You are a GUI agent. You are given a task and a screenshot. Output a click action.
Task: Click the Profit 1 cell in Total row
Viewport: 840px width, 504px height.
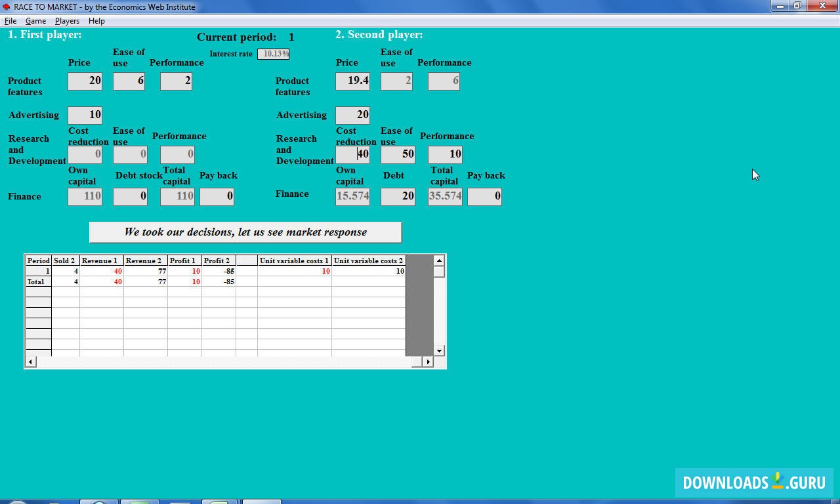[184, 282]
